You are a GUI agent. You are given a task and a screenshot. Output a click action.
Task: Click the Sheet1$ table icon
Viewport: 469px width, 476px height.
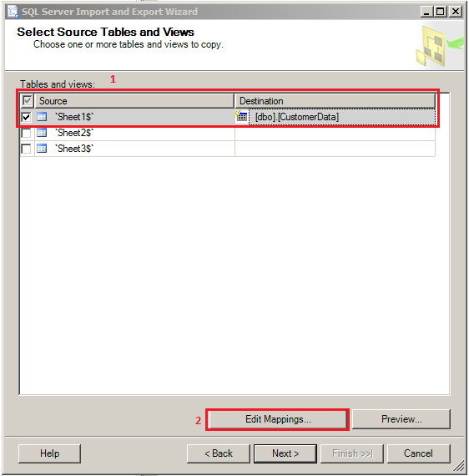[x=42, y=117]
